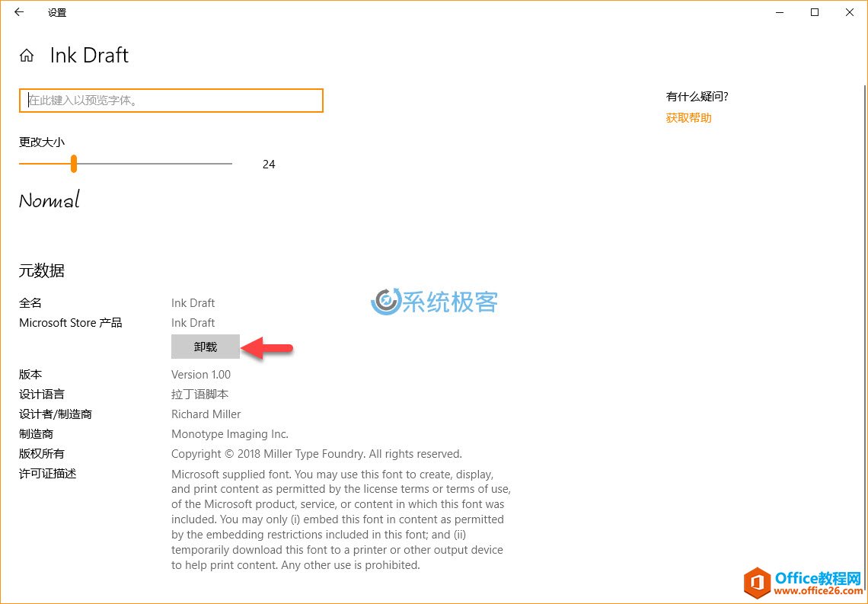Click the '全名' label
The image size is (868, 604).
pos(30,303)
